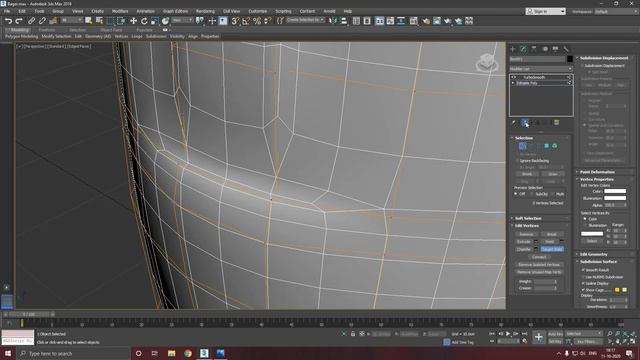Click the Target Weld button
Screen dimensions: 640x360
pyautogui.click(x=552, y=249)
